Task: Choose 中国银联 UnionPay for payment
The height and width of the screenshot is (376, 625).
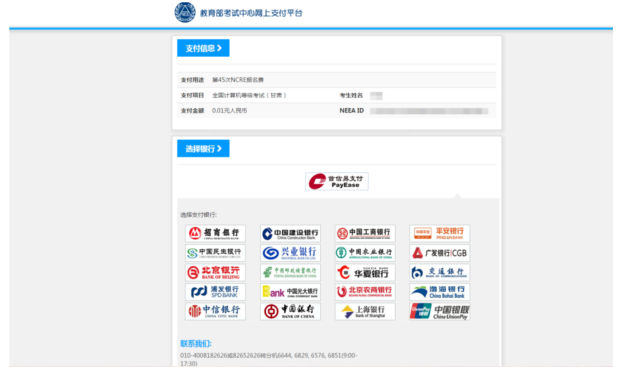Action: tap(440, 311)
